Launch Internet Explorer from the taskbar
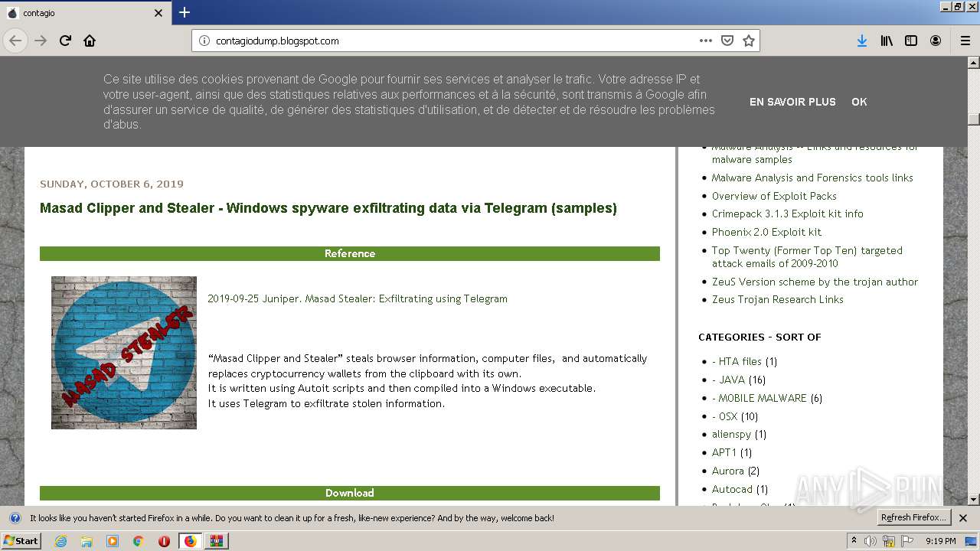The image size is (980, 551). pos(60,541)
